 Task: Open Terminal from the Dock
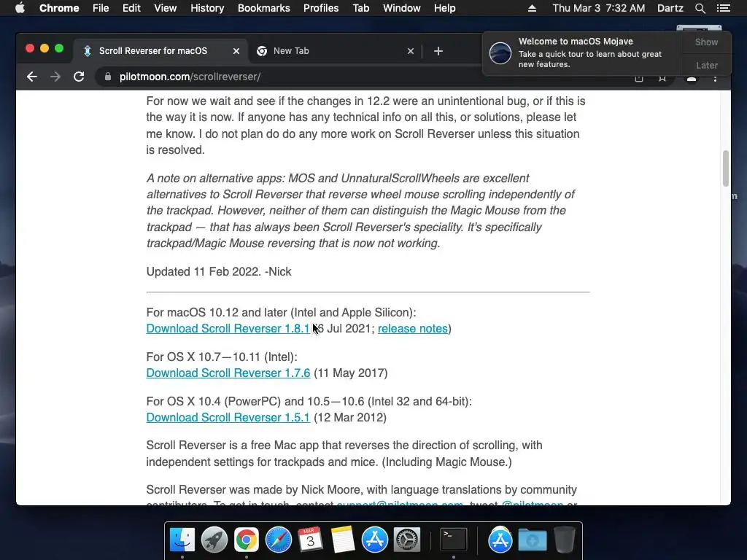453,540
